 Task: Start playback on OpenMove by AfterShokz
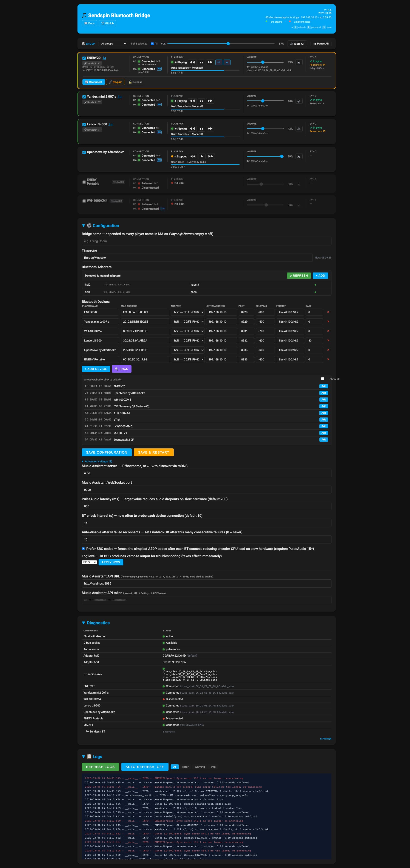(202, 156)
